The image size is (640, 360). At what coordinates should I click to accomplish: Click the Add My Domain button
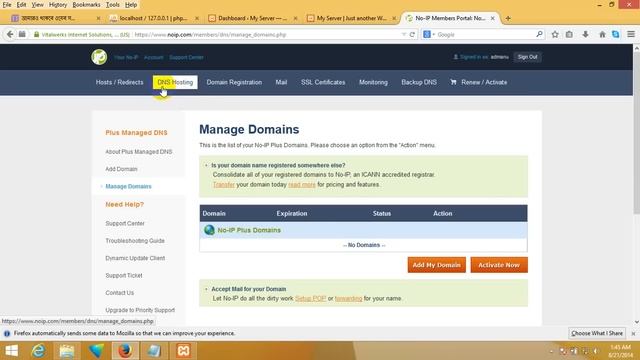point(436,265)
